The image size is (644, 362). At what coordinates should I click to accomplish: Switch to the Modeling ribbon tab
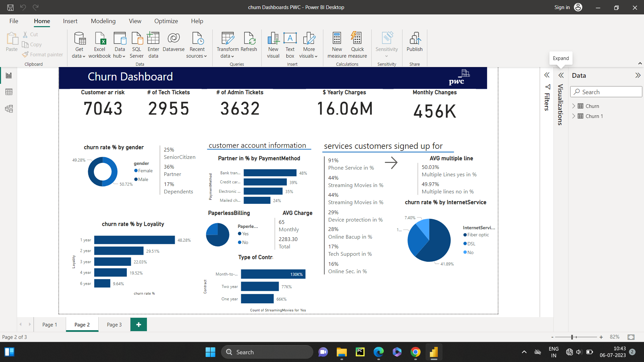click(103, 21)
